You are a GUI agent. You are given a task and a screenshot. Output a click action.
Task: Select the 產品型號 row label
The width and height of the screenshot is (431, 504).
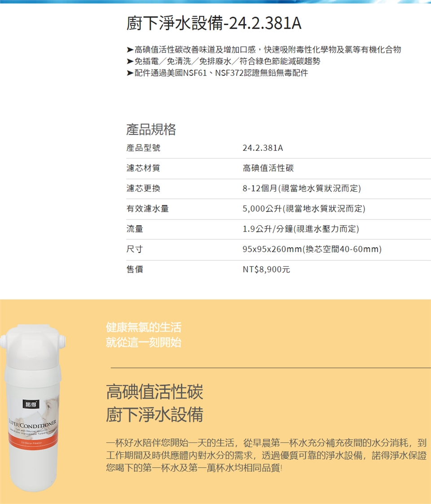143,148
